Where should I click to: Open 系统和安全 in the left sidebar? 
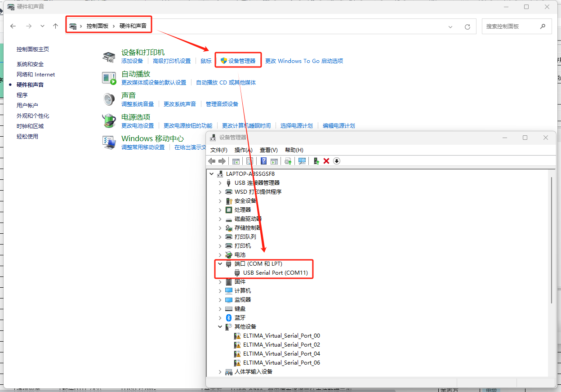pos(30,64)
